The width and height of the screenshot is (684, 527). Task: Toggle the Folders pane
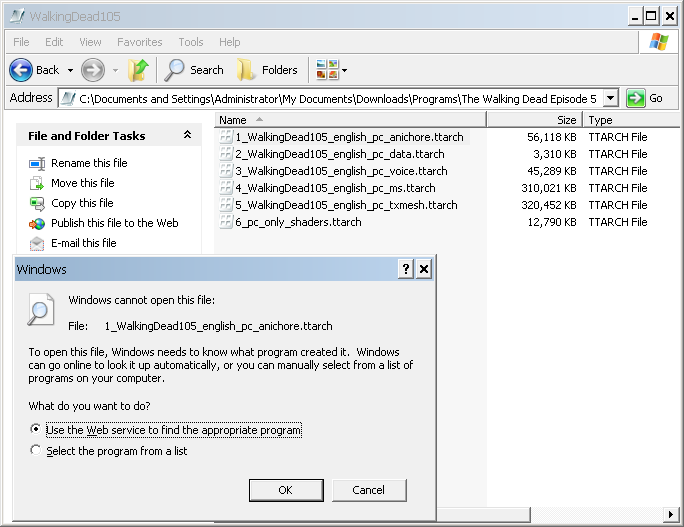(x=267, y=70)
